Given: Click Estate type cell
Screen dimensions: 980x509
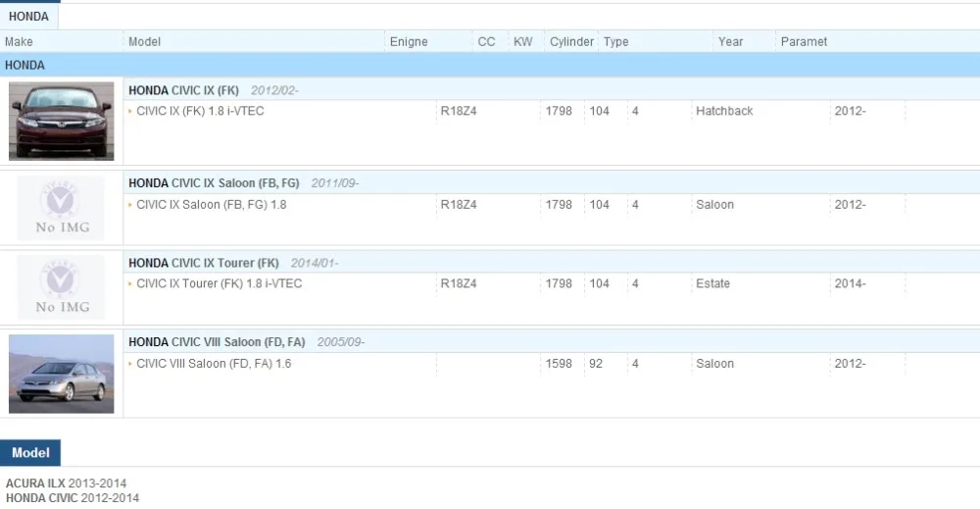Looking at the screenshot, I should point(713,283).
